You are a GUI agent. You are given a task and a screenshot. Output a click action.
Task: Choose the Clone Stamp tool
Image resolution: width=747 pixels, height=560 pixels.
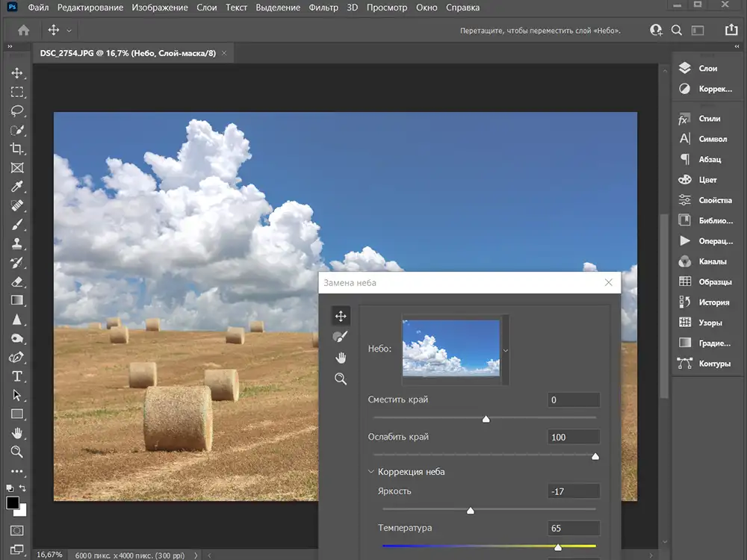coord(17,243)
